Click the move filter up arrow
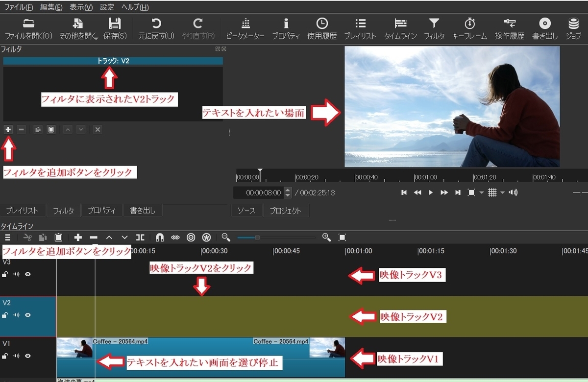The width and height of the screenshot is (588, 382). tap(68, 129)
